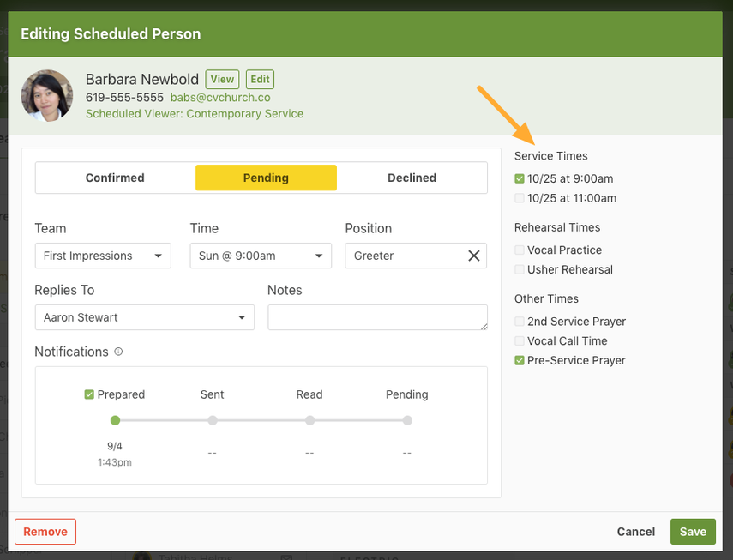Viewport: 733px width, 560px height.
Task: Click the Read progress dot
Action: click(x=310, y=420)
